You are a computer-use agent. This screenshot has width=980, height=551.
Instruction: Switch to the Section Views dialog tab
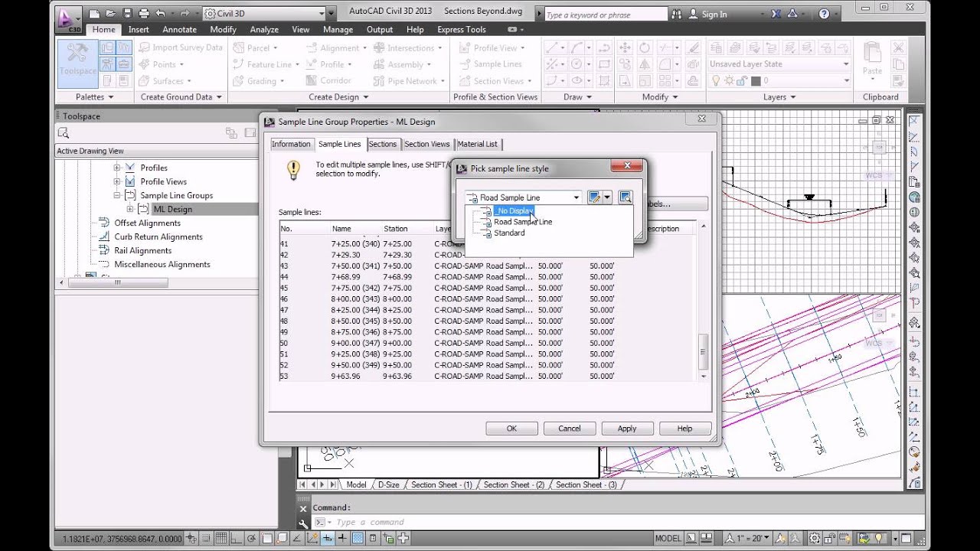click(426, 144)
